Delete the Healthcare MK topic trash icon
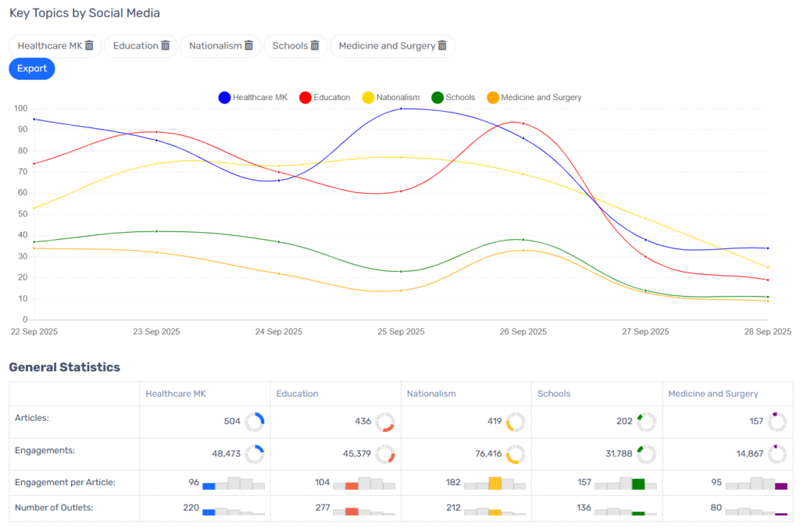 pyautogui.click(x=89, y=46)
